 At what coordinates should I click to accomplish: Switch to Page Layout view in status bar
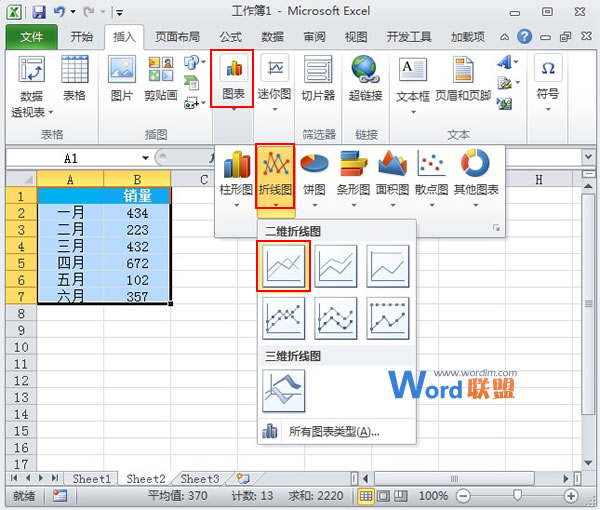pyautogui.click(x=383, y=496)
